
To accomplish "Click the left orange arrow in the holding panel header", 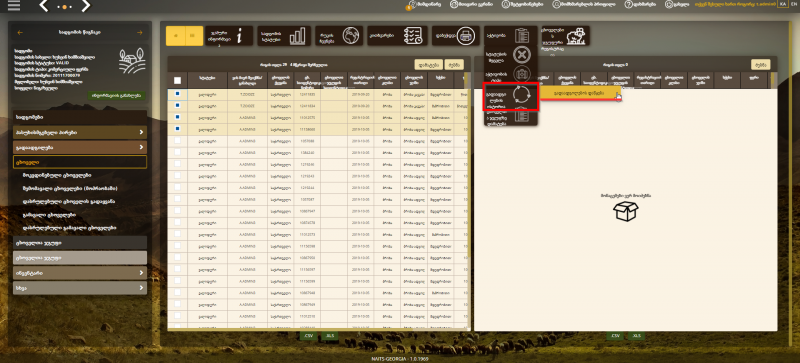I will pos(20,32).
